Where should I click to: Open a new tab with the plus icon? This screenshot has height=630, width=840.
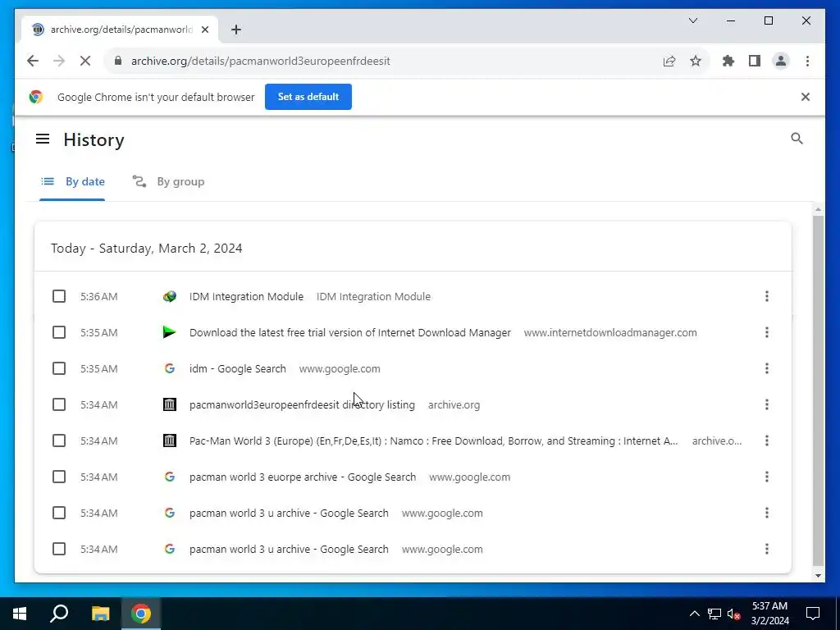(x=236, y=30)
